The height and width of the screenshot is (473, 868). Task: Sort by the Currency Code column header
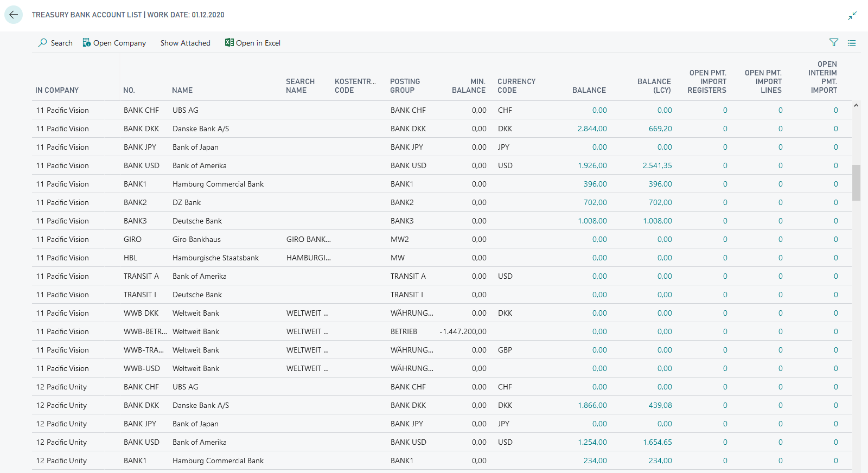[516, 86]
